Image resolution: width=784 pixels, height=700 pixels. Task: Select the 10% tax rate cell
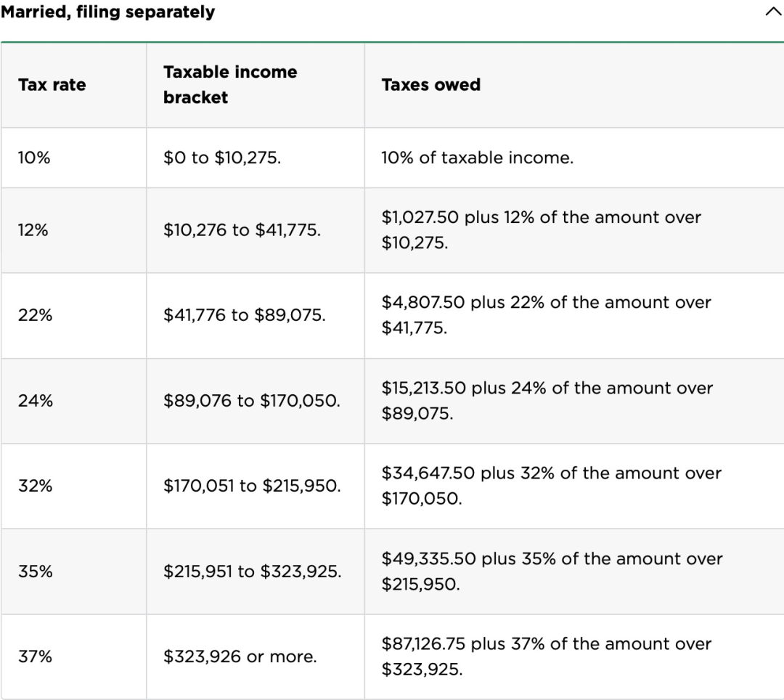pos(34,158)
